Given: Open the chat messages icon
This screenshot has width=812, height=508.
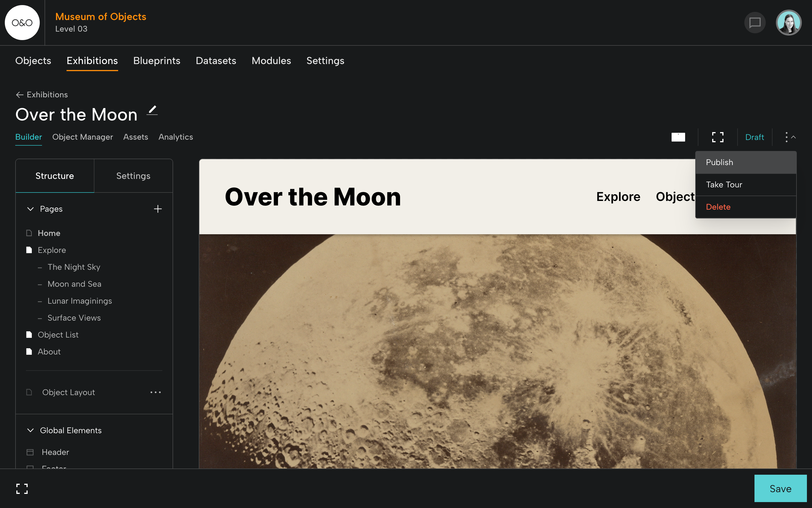Looking at the screenshot, I should (x=754, y=23).
